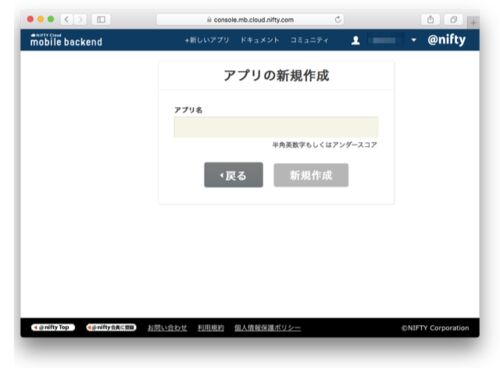Click the アプリの新規作成 heading text

(276, 76)
